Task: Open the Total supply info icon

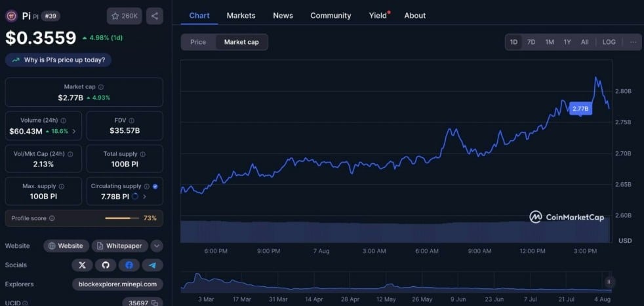Action: point(142,154)
